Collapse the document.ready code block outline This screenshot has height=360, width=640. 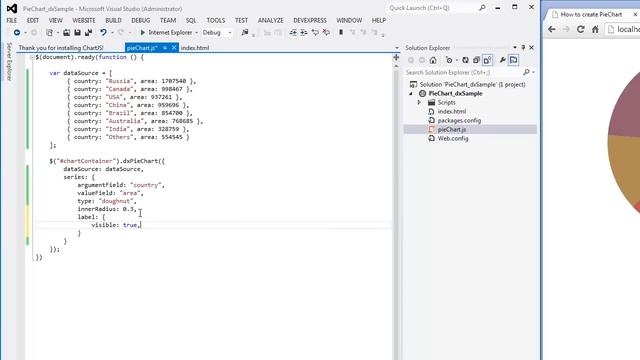(32, 58)
